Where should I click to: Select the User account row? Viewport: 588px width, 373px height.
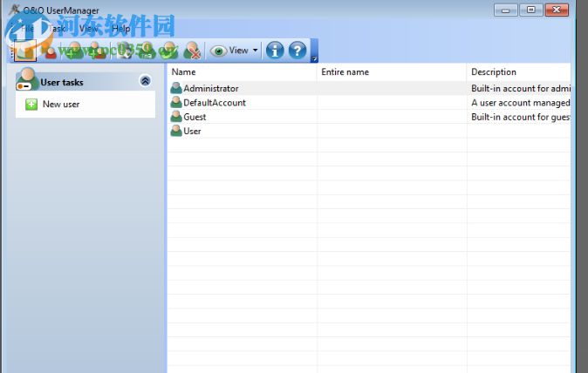369,131
